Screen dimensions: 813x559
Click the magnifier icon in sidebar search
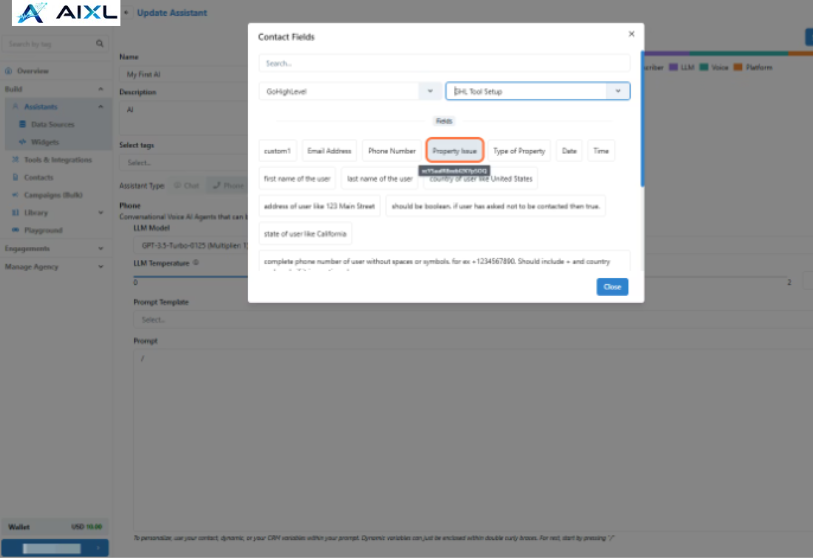[99, 44]
